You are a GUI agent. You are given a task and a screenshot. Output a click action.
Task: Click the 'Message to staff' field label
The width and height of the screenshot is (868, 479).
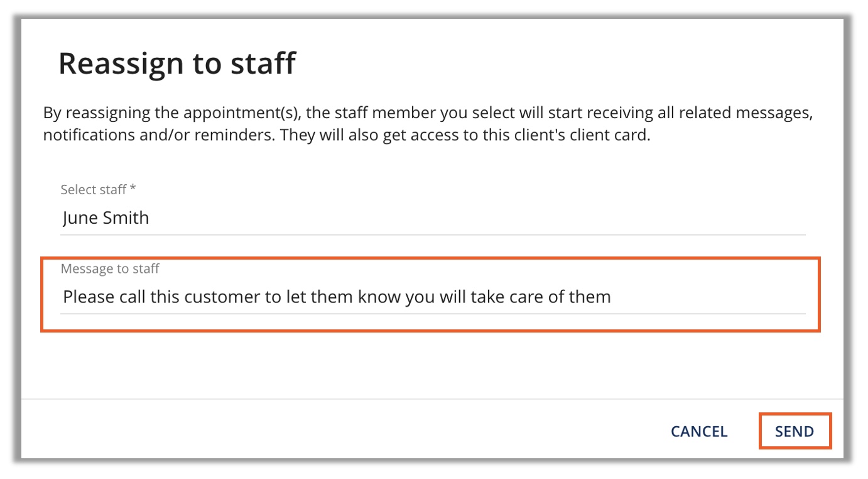[110, 268]
